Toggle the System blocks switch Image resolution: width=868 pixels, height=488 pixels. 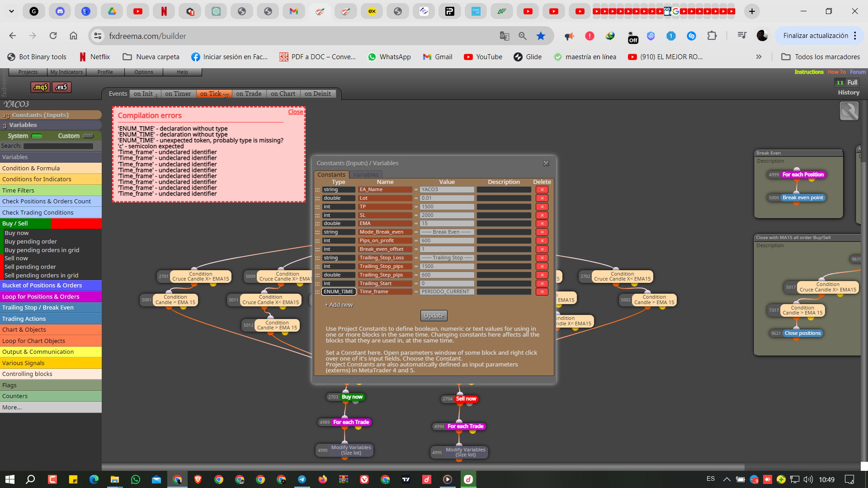37,136
